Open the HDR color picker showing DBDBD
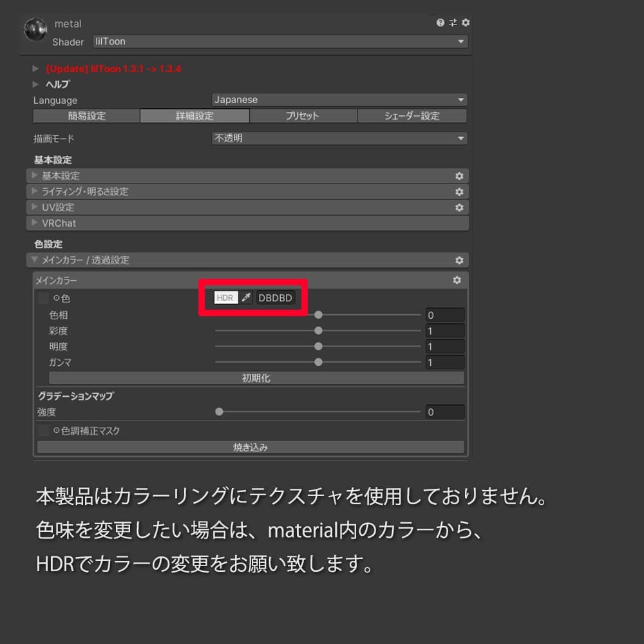 (x=225, y=298)
